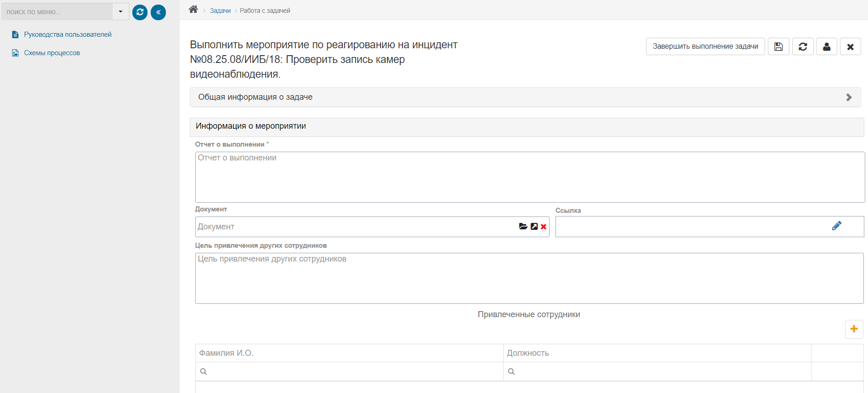Click the home icon in breadcrumb

coord(193,10)
